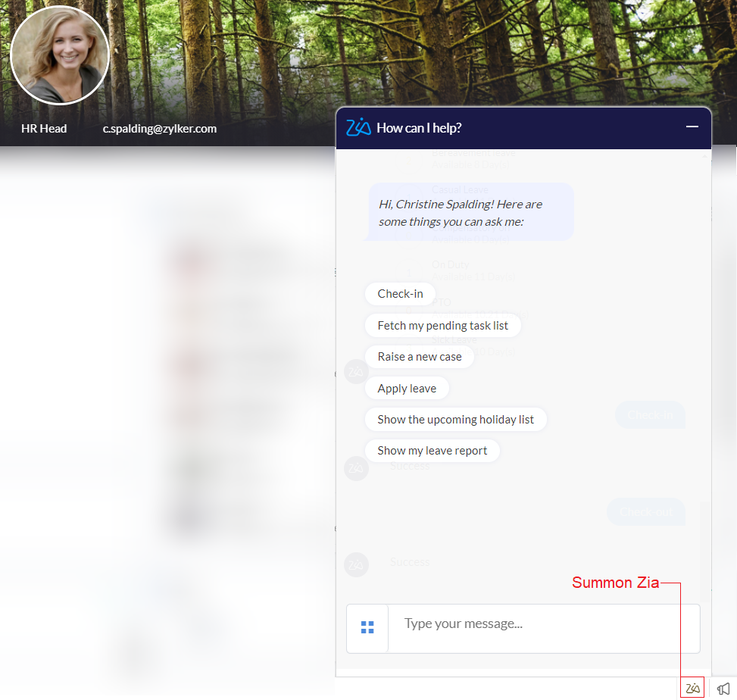The width and height of the screenshot is (737, 700).
Task: Pick the Raise a new case suggestion
Action: point(420,357)
